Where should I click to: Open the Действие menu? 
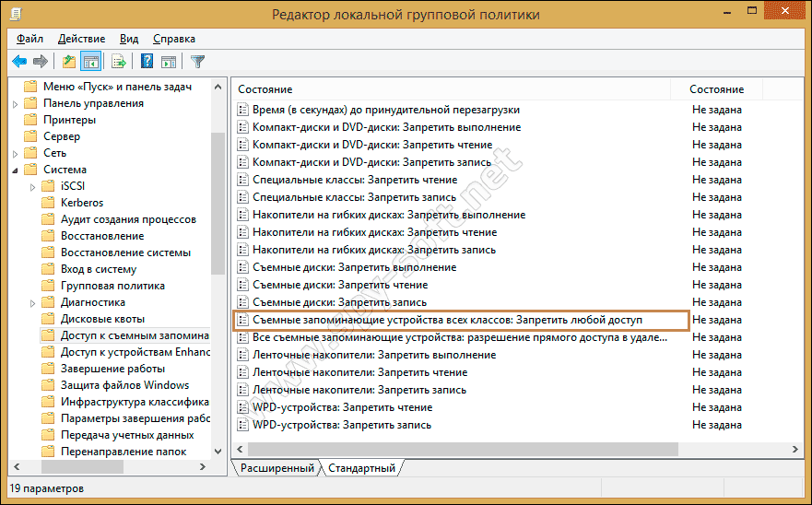click(81, 39)
